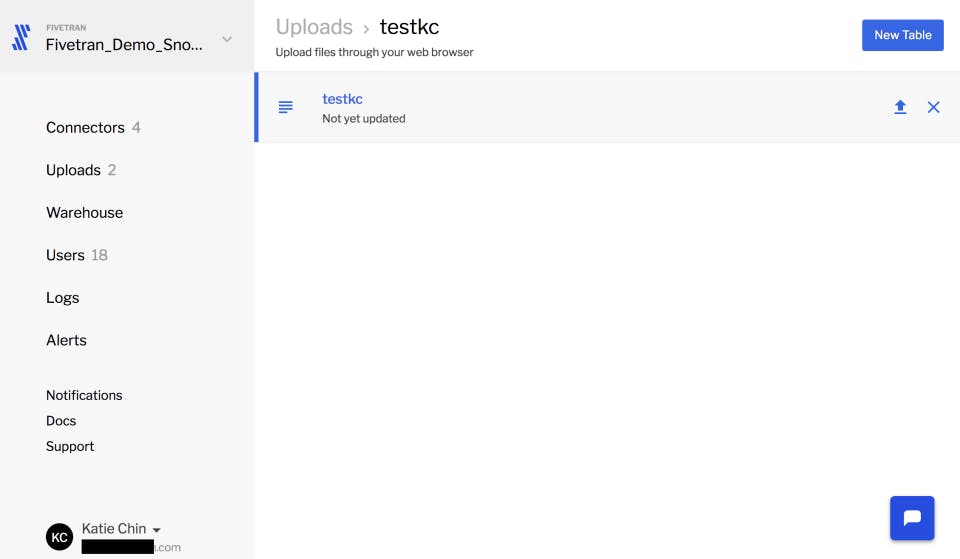
Task: Open the Docs link
Action: point(61,421)
